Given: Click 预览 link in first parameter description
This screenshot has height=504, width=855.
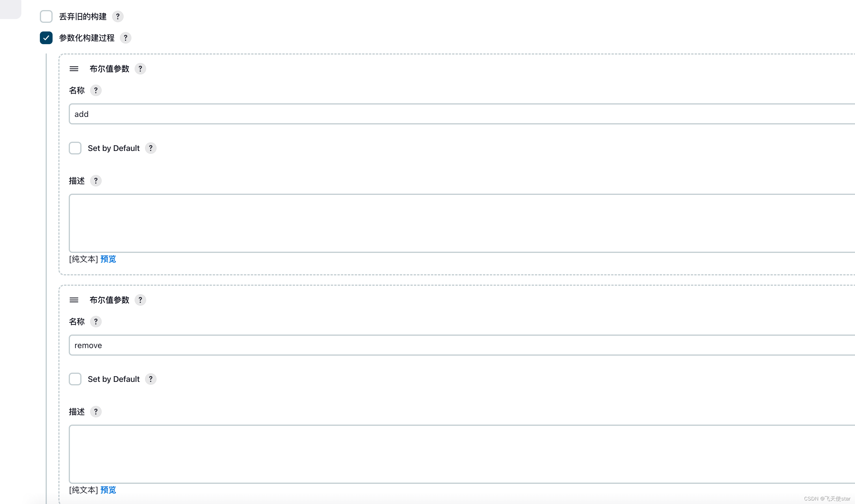Looking at the screenshot, I should [x=109, y=259].
